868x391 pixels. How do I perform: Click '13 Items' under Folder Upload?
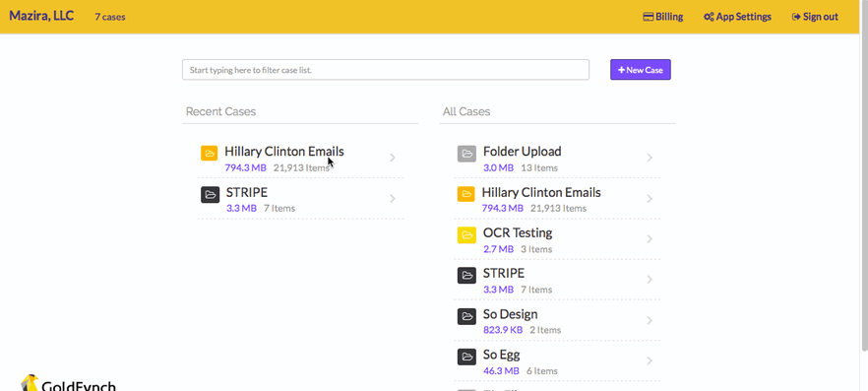539,167
